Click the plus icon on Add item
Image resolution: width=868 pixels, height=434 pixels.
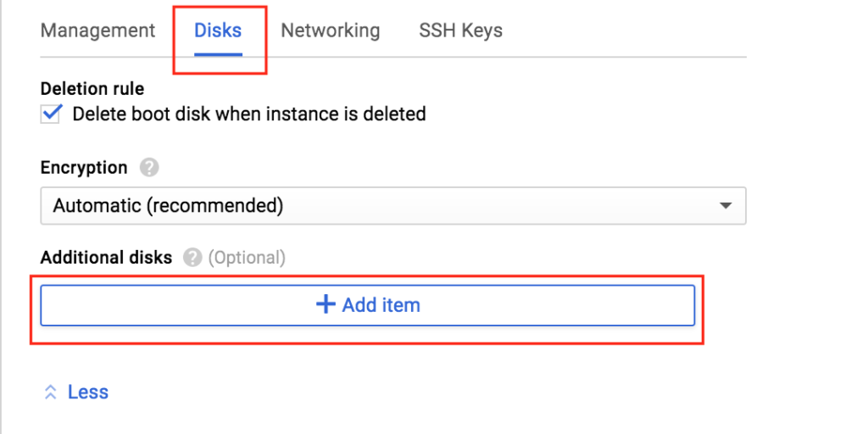pyautogui.click(x=325, y=304)
